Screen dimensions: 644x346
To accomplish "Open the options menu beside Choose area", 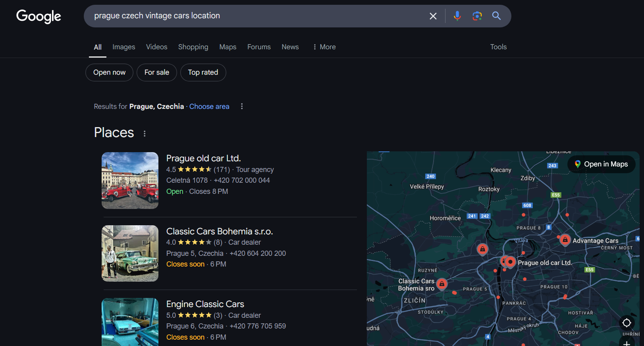I will tap(242, 106).
